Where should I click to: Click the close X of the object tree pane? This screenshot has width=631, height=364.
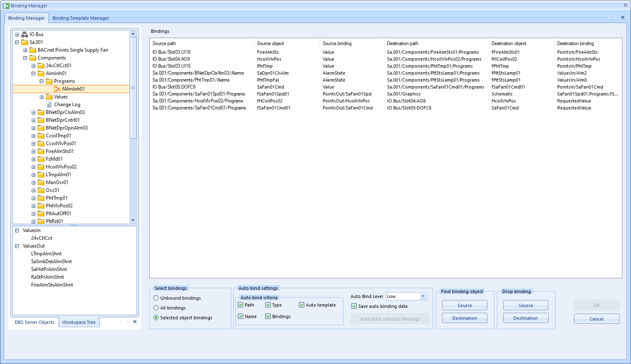coord(135,322)
